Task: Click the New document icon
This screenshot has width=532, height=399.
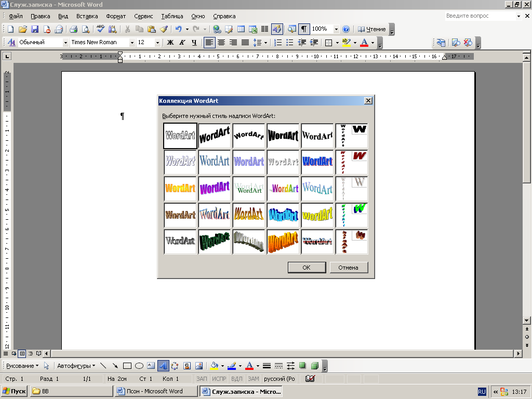Action: point(11,29)
